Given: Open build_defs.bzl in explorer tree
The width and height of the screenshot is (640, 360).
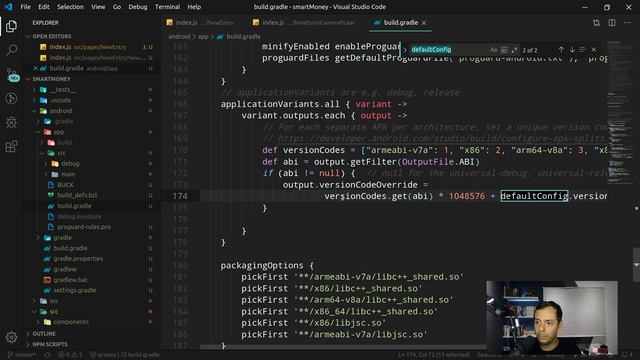Looking at the screenshot, I should (77, 195).
